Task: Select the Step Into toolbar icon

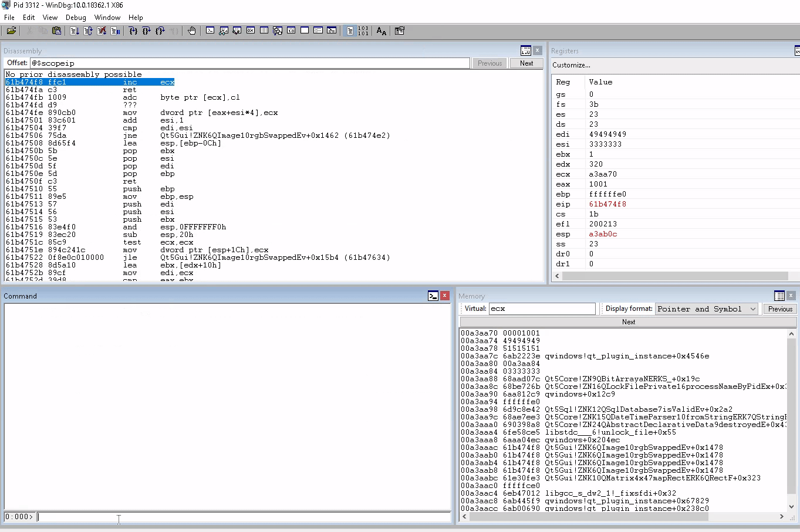Action: pyautogui.click(x=133, y=30)
